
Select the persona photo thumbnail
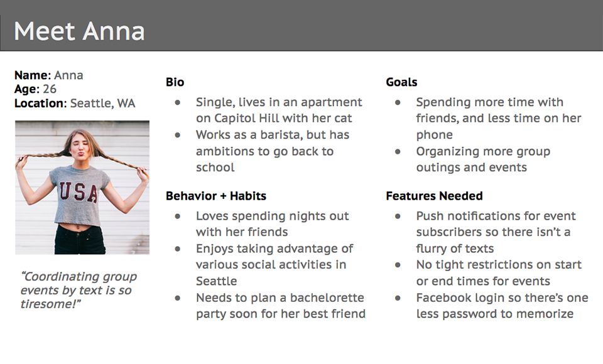(x=82, y=188)
